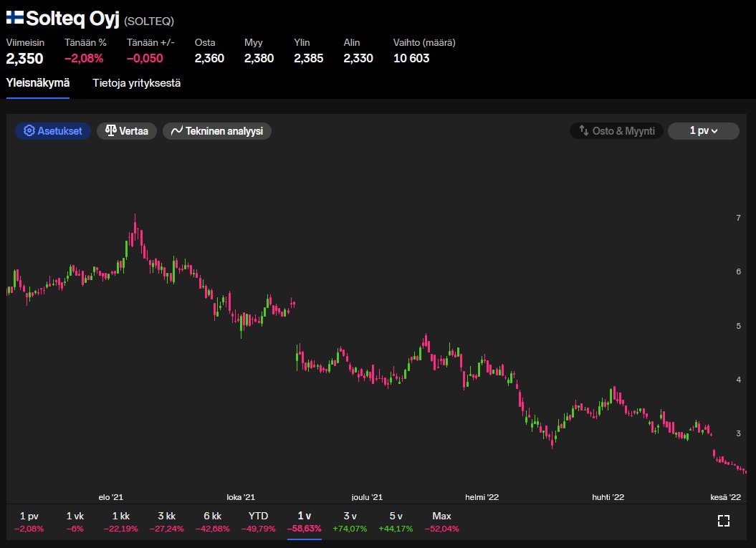Click the scales icon in the Vertaa button
756x548 pixels.
click(x=111, y=130)
